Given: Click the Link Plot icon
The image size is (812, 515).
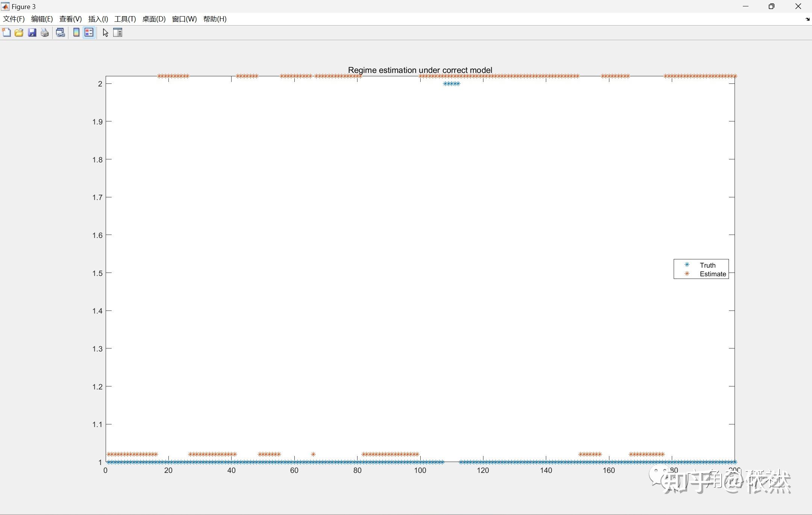Looking at the screenshot, I should click(60, 33).
